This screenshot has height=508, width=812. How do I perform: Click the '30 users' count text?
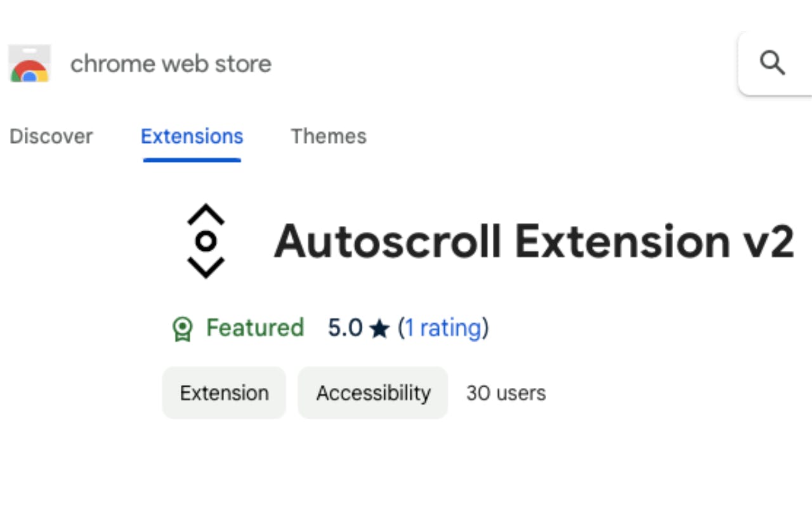[x=506, y=393]
